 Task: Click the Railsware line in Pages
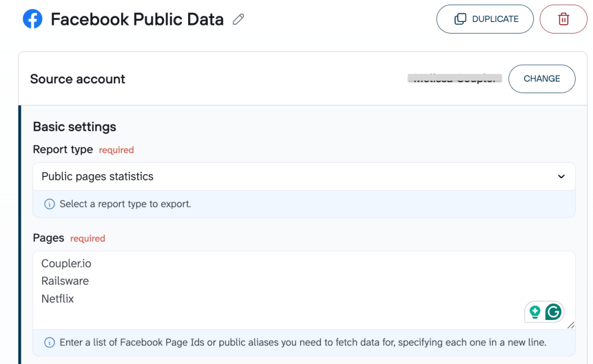point(65,281)
